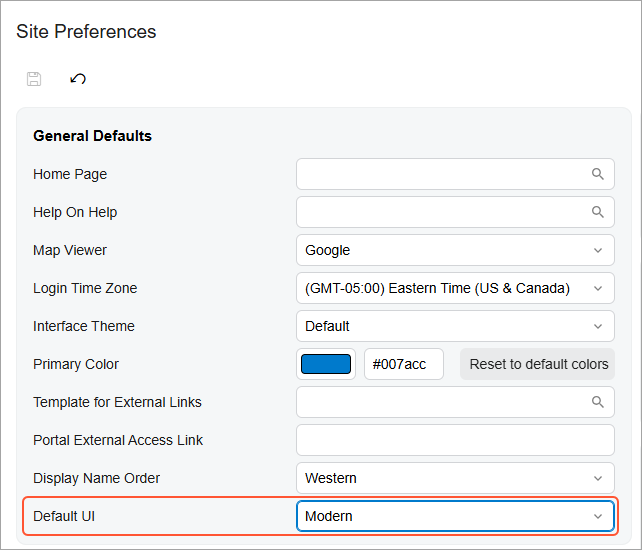Open the Map Viewer dropdown
This screenshot has height=550, width=642.
point(455,250)
